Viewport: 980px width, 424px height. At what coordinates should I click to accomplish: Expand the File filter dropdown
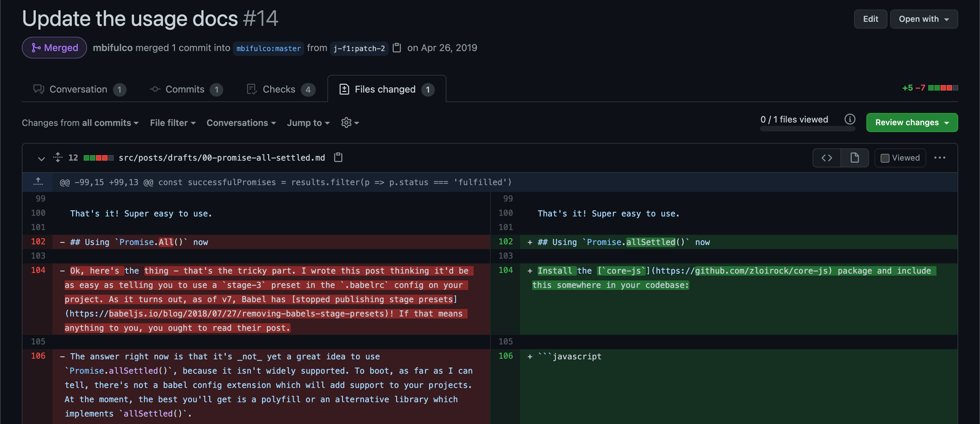pos(172,123)
